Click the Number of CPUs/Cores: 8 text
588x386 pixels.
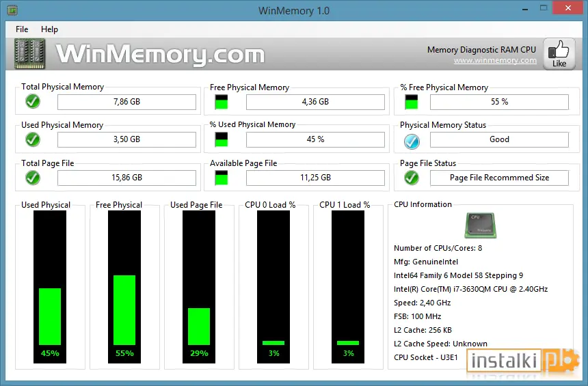pyautogui.click(x=438, y=248)
